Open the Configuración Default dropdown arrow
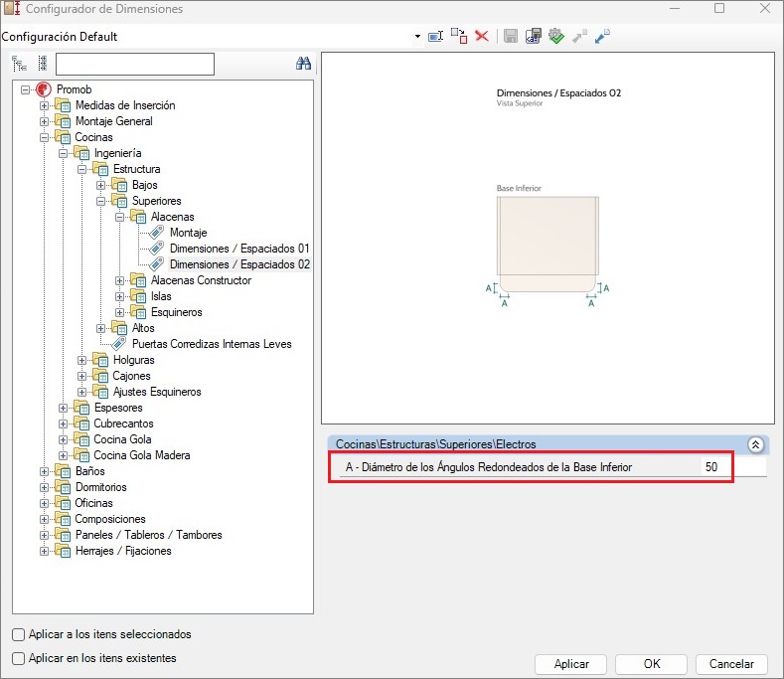The height and width of the screenshot is (679, 784). click(x=417, y=37)
